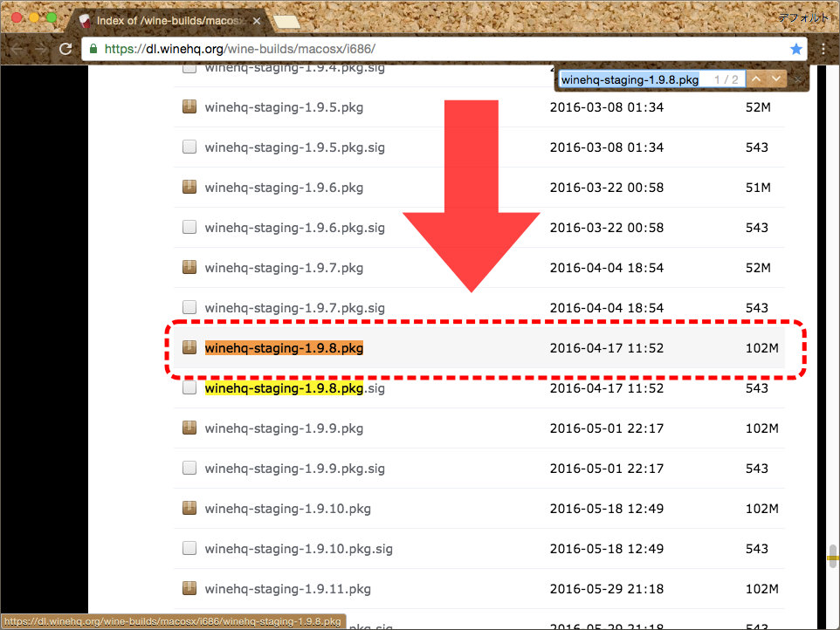Close the Index of /wine-builds tab
The width and height of the screenshot is (840, 630).
tap(257, 21)
